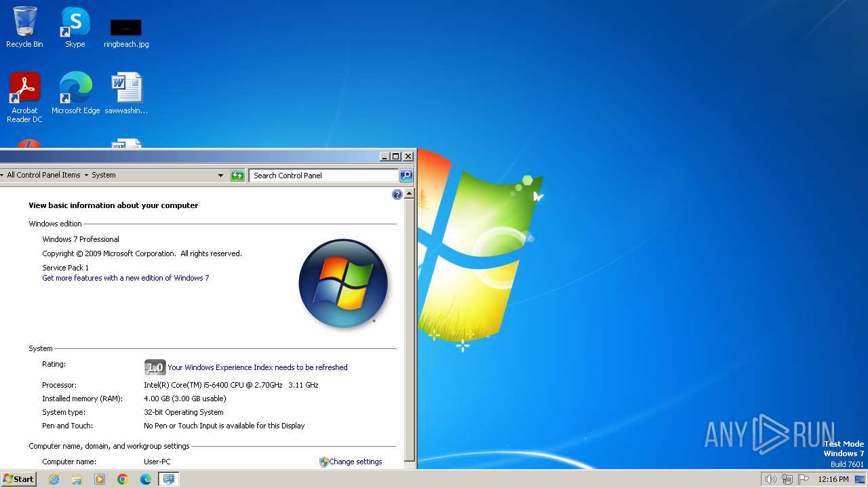
Task: Click All Control Panel Items breadcrumb
Action: coord(43,175)
